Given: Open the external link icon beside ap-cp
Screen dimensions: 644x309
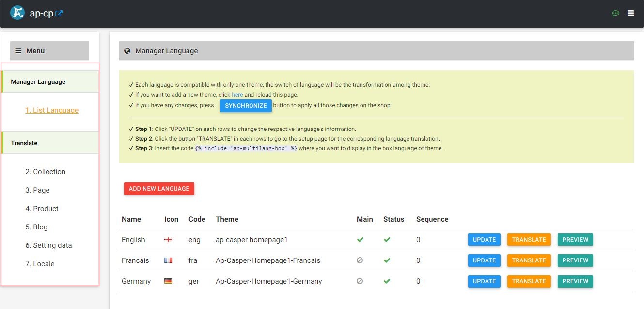Looking at the screenshot, I should 59,14.
